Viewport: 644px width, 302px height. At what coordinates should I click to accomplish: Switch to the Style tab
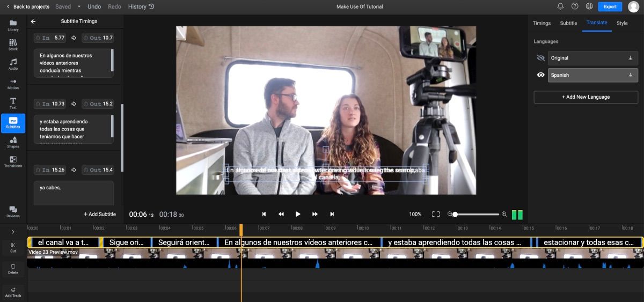(x=622, y=23)
